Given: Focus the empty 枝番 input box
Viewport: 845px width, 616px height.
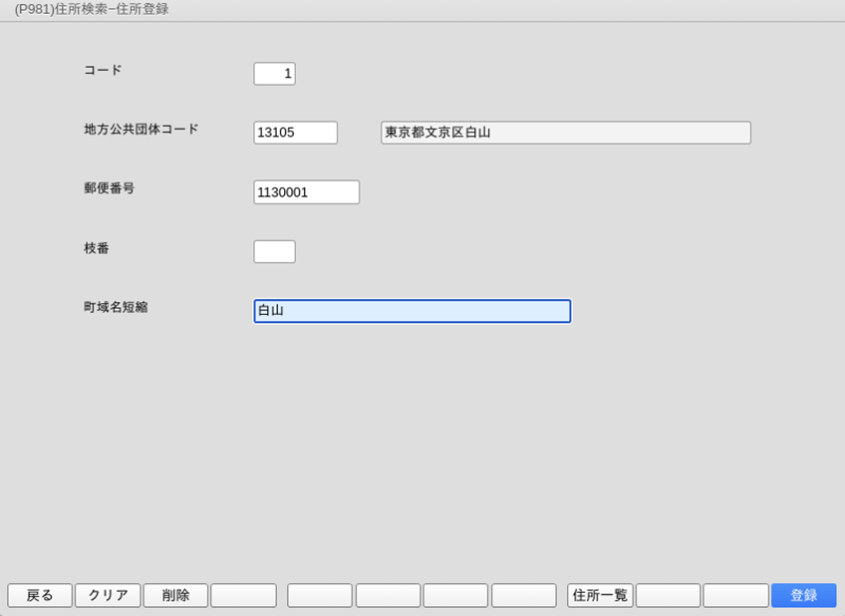Looking at the screenshot, I should point(274,251).
